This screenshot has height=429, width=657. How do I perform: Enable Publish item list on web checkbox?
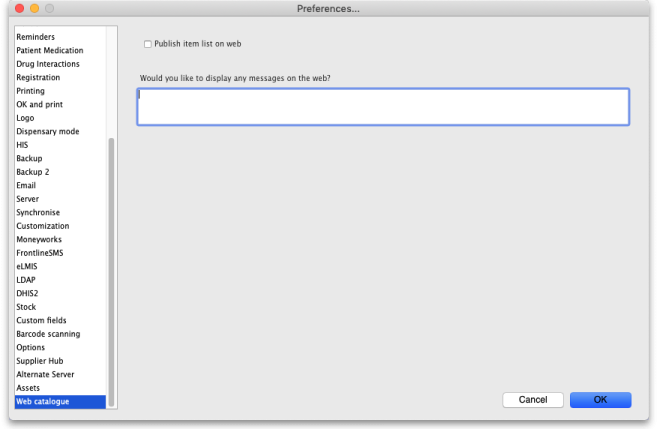pyautogui.click(x=148, y=44)
